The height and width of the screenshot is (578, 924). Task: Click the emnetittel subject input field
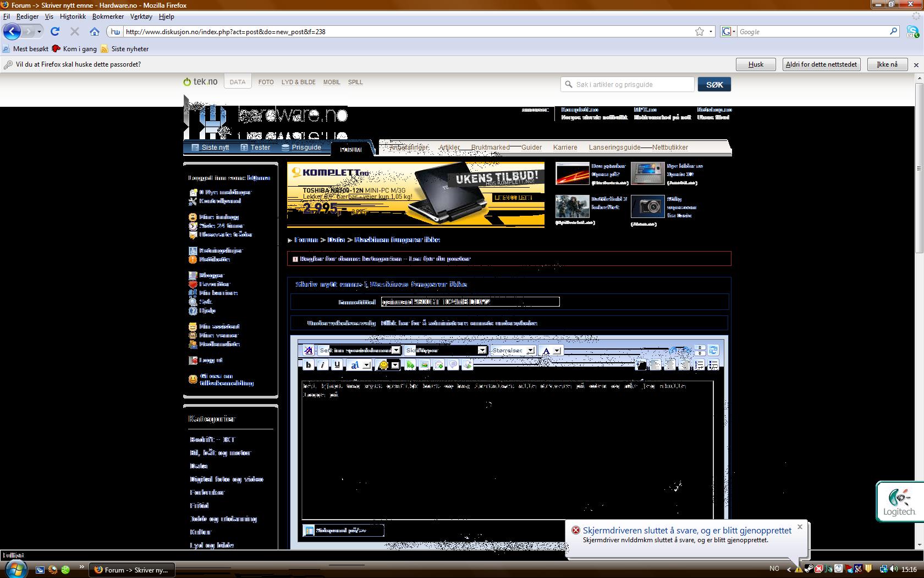tap(470, 302)
